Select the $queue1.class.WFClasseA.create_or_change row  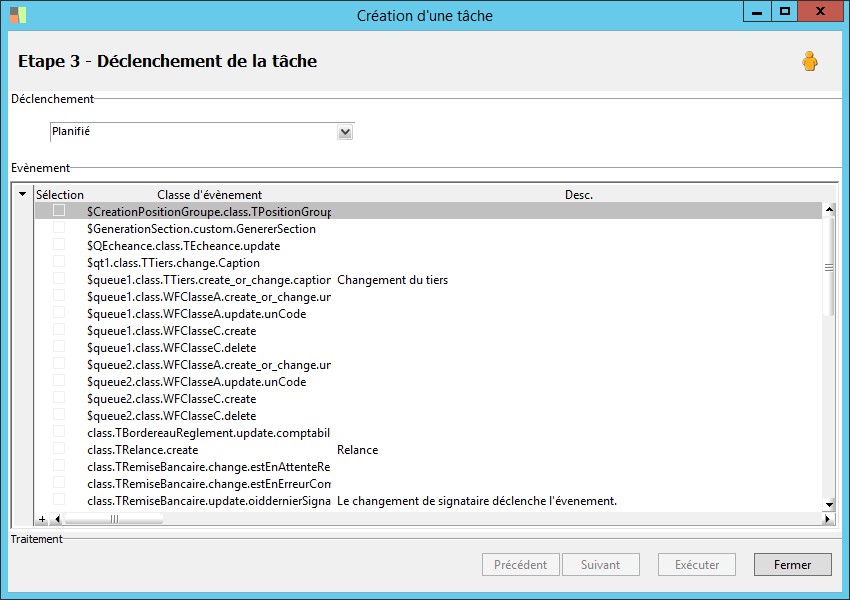[x=428, y=297]
